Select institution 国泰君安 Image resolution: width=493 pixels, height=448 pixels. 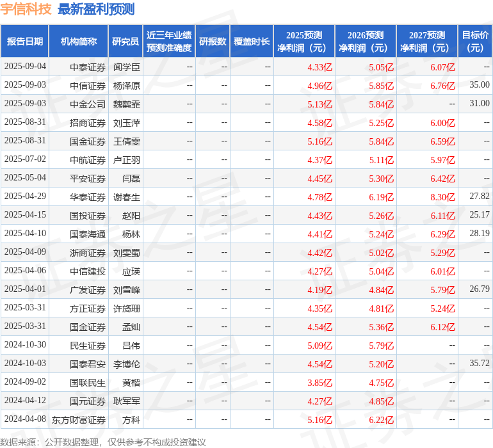click(88, 364)
